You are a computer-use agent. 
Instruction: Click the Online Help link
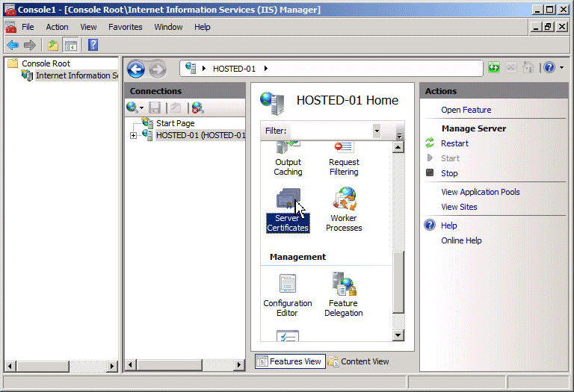pos(461,240)
